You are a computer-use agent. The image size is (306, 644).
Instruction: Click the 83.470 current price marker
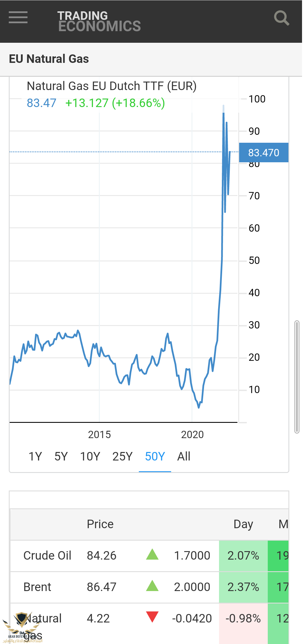264,153
